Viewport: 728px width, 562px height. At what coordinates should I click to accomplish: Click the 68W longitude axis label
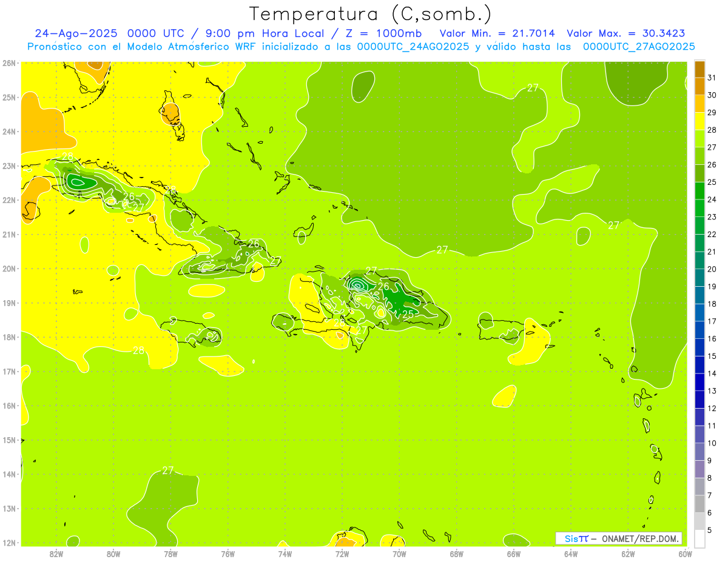457,554
